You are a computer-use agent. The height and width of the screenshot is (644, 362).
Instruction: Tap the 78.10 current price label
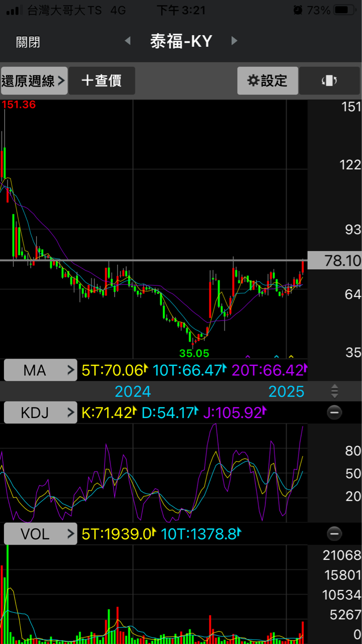tap(334, 261)
